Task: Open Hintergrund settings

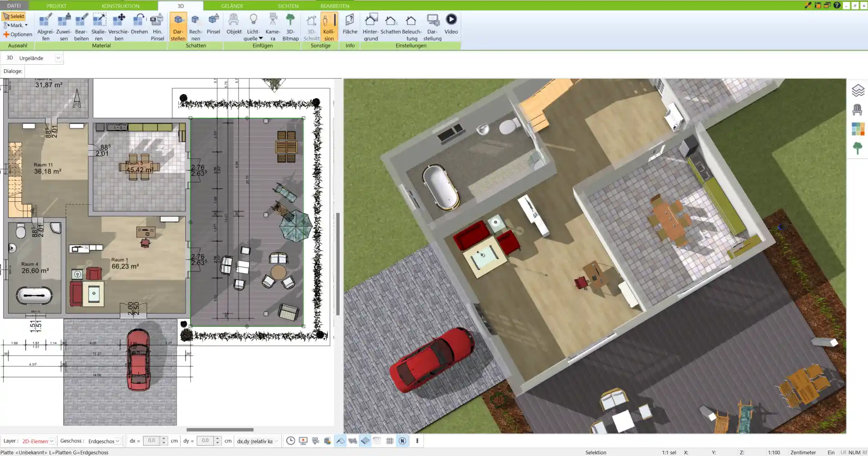Action: click(370, 27)
